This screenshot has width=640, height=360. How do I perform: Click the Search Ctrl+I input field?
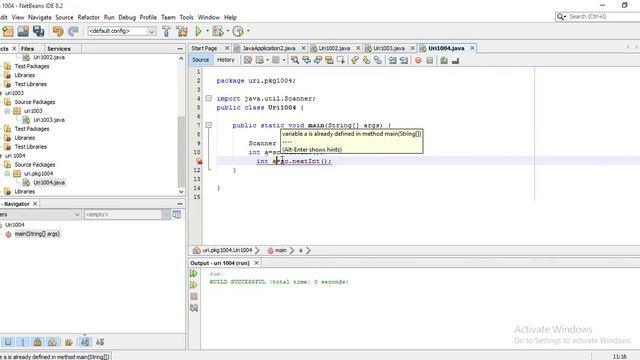tap(603, 16)
